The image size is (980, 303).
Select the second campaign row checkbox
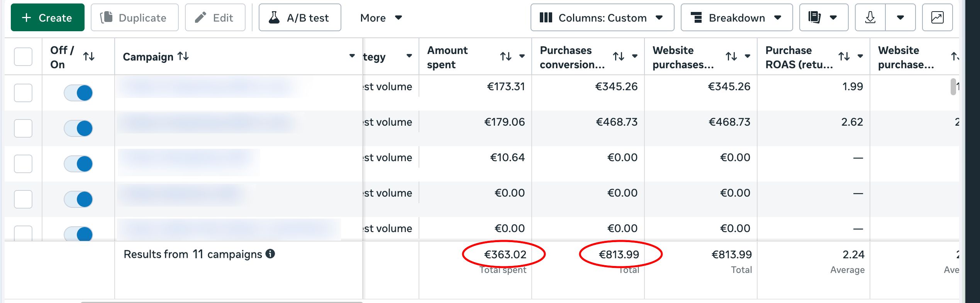tap(23, 128)
